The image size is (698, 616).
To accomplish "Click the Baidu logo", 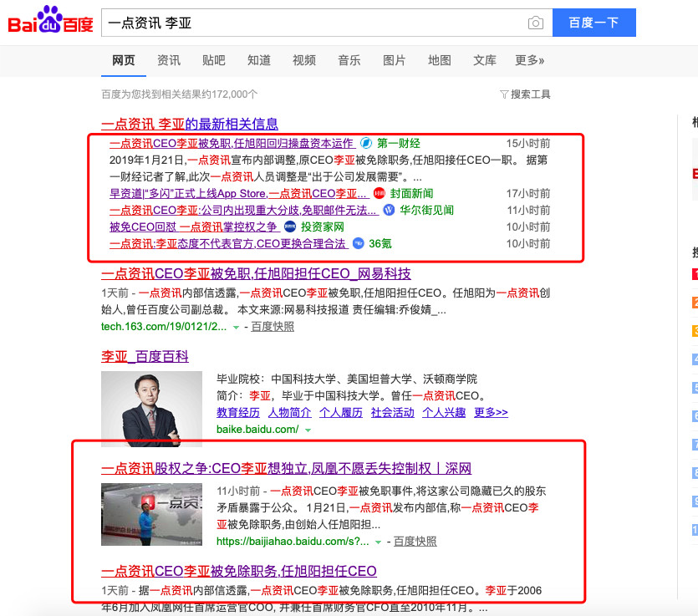I will (x=50, y=20).
